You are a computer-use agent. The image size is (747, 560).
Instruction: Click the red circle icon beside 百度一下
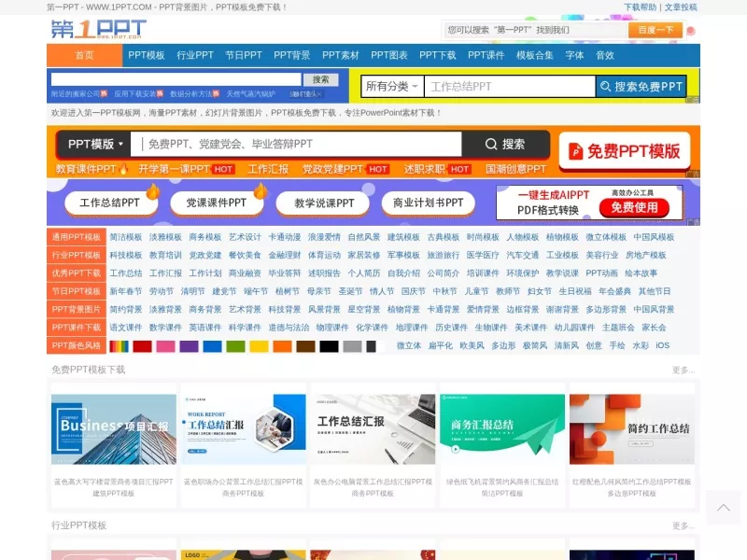click(691, 31)
